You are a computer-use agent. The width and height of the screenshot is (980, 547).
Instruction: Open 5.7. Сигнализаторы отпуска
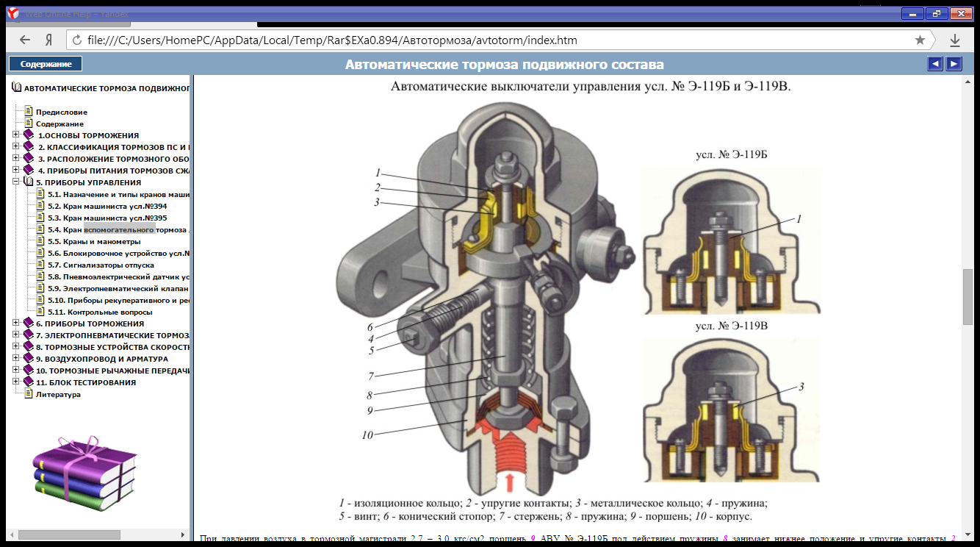pos(101,265)
